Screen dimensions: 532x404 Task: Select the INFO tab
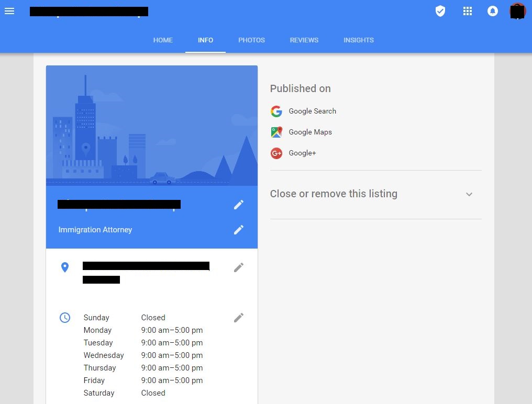[205, 40]
